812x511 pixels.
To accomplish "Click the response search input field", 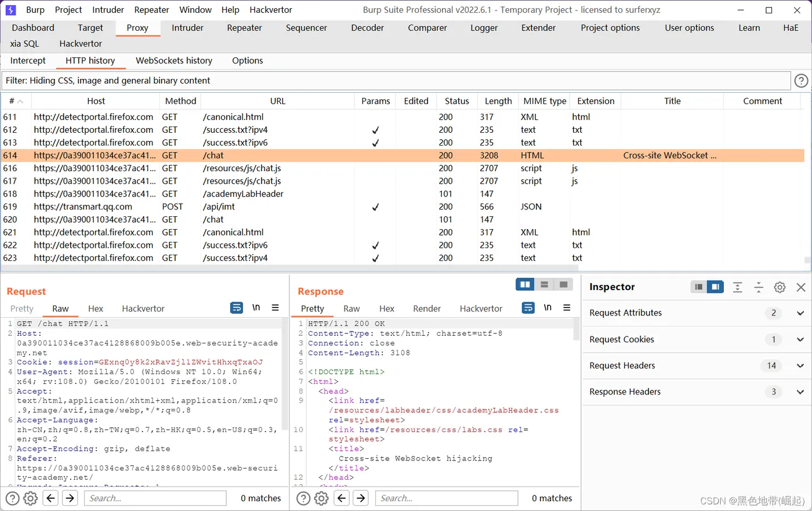I will [x=447, y=498].
